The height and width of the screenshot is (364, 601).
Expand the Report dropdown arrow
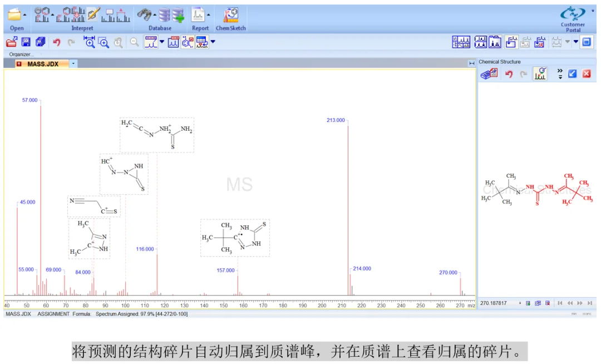209,15
